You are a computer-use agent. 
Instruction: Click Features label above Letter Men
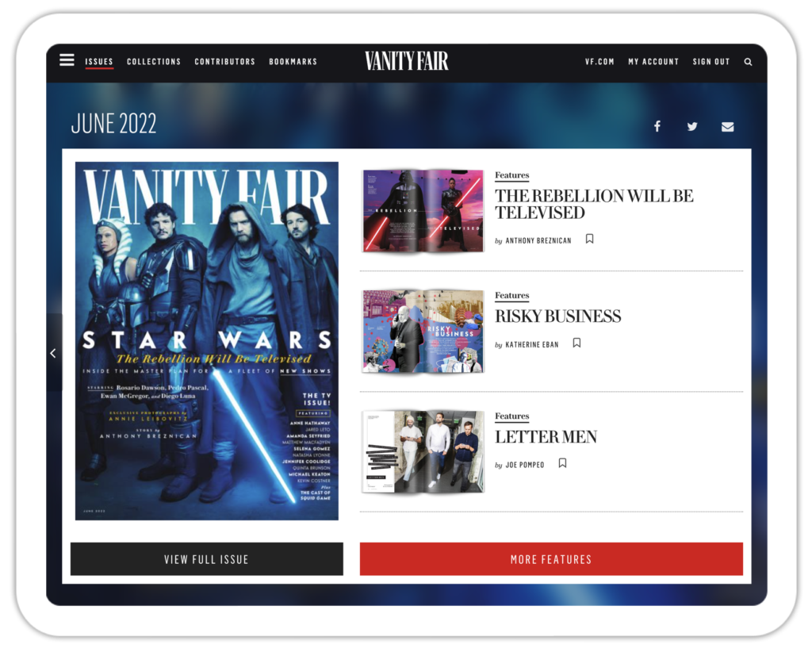coord(512,416)
